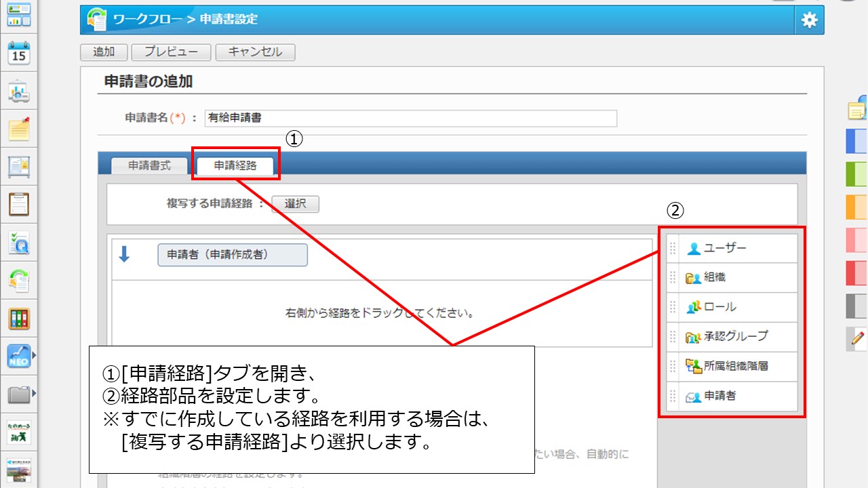Click the drag handle beside ロール
The image size is (868, 488).
673,307
